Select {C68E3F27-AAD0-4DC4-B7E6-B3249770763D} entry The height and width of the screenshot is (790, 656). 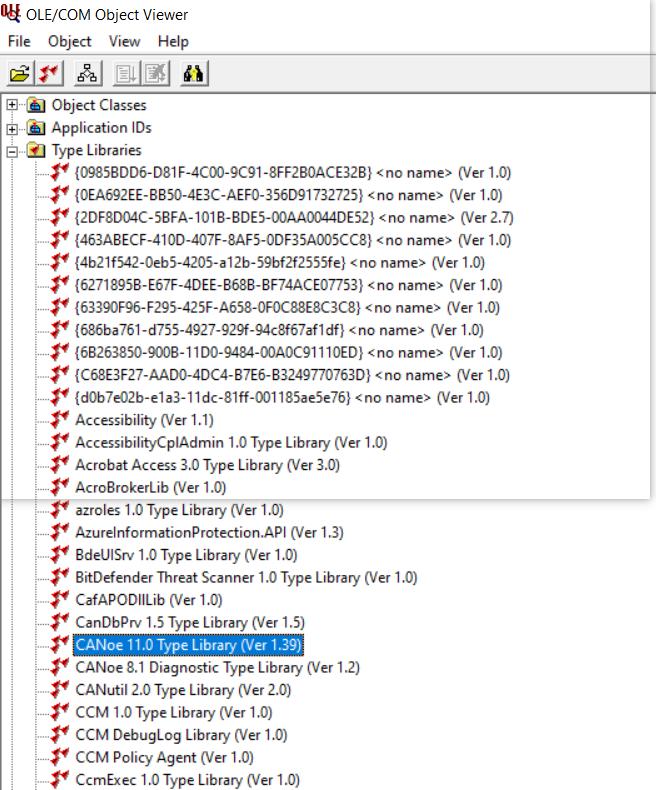coord(292,375)
